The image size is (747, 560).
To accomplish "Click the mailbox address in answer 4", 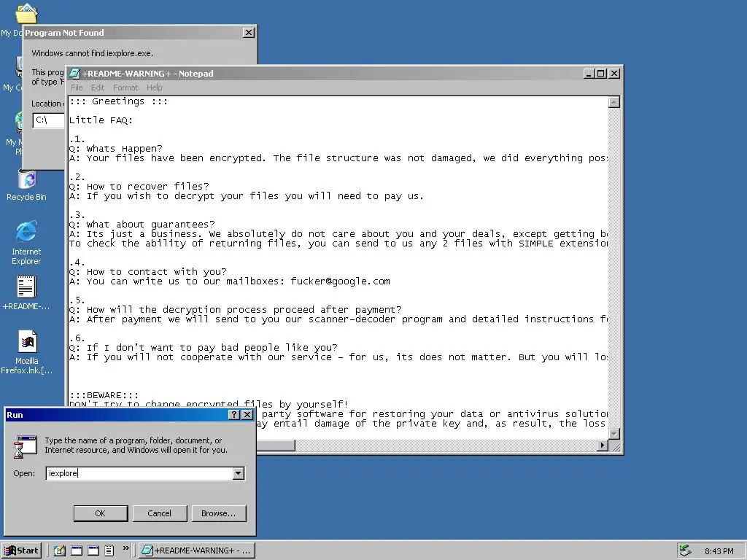I will [x=340, y=281].
